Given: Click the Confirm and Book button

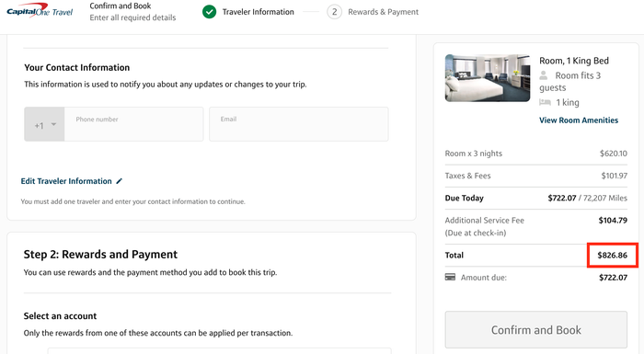Looking at the screenshot, I should click(536, 330).
